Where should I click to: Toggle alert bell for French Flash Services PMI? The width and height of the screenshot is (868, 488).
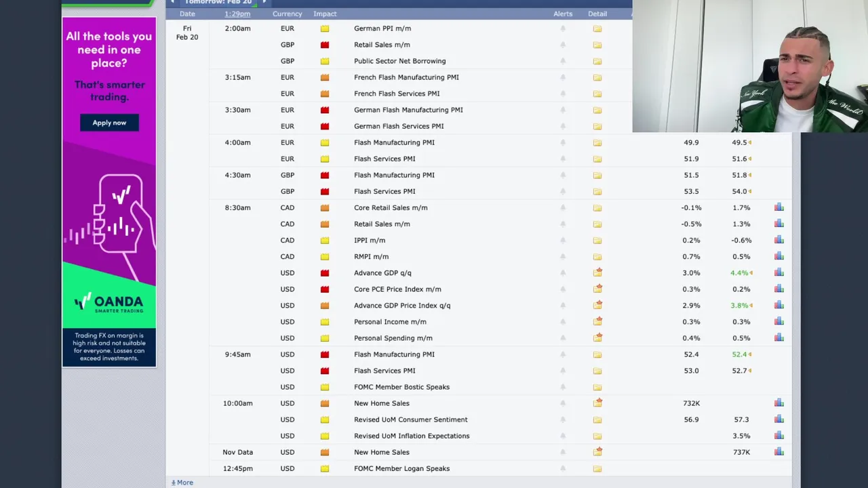point(562,94)
